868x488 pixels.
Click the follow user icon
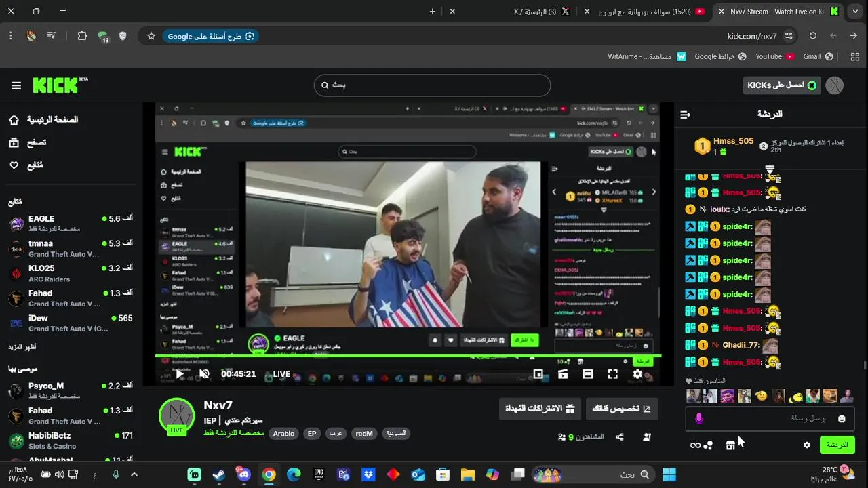(x=646, y=437)
